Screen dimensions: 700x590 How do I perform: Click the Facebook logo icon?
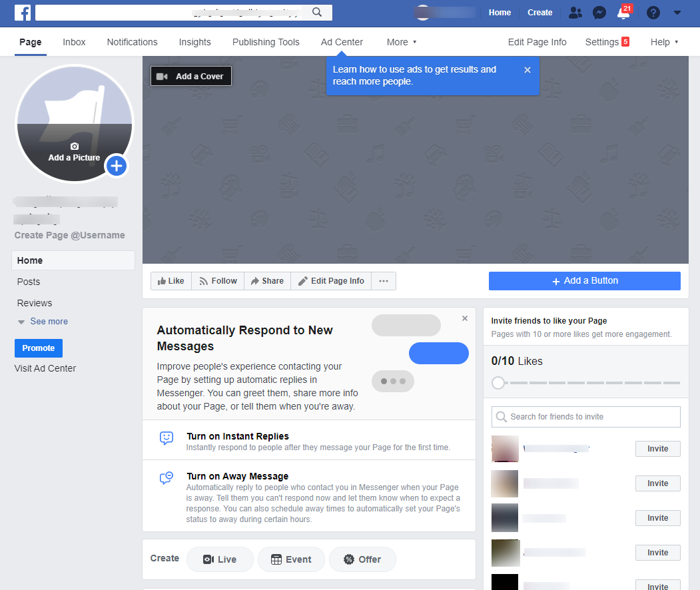click(x=23, y=12)
